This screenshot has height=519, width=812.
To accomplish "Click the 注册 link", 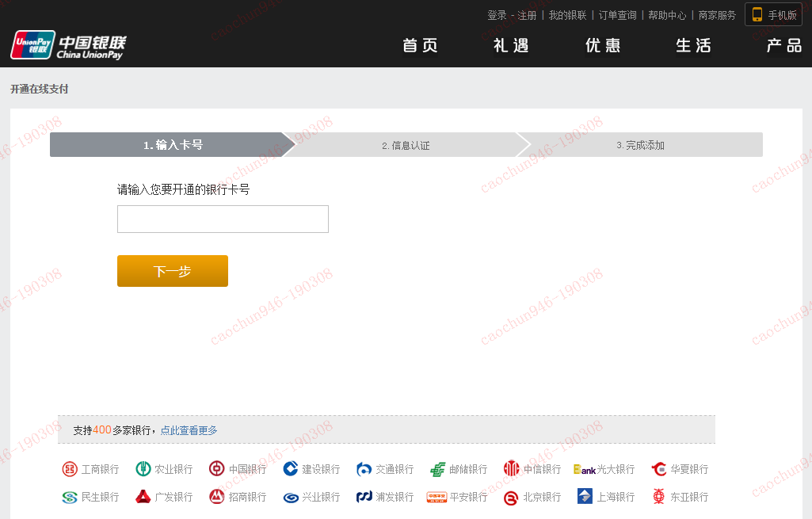I will [x=527, y=16].
